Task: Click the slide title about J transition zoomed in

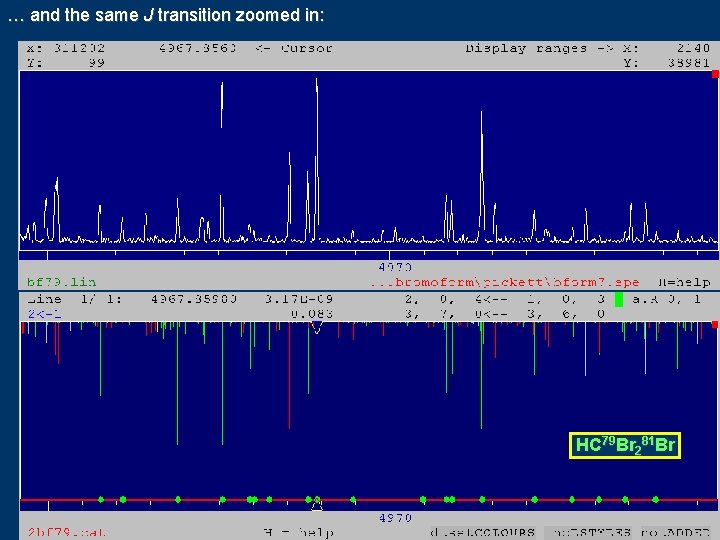Action: tap(166, 15)
